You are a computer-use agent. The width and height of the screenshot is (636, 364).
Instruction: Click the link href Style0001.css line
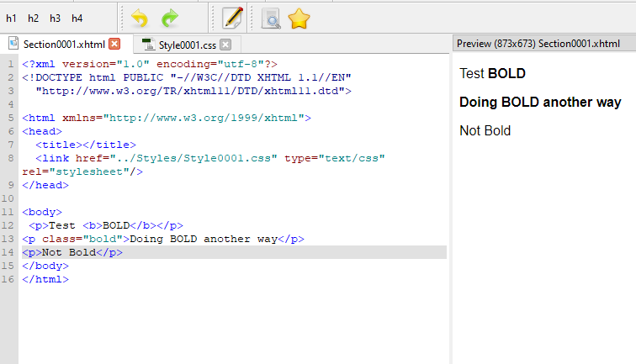pyautogui.click(x=210, y=158)
